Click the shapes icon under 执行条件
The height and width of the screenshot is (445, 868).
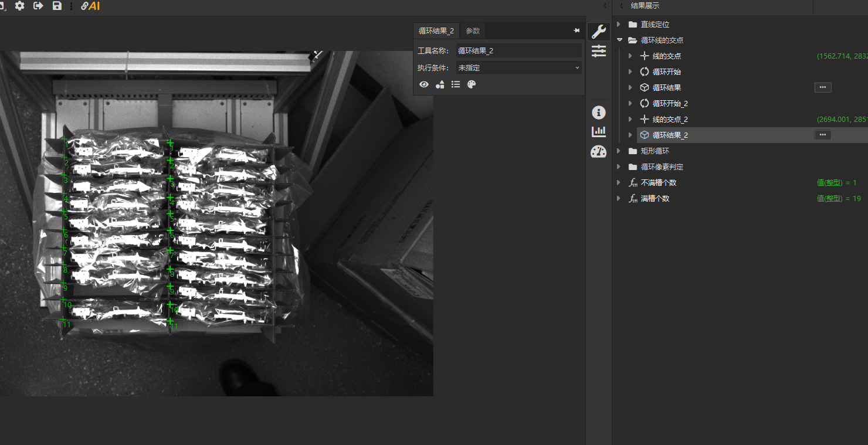440,84
